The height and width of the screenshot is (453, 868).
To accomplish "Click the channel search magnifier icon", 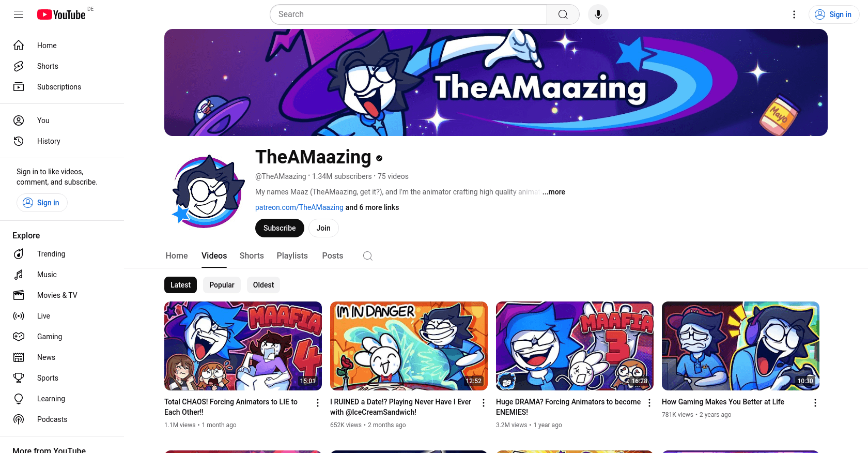I will 368,256.
